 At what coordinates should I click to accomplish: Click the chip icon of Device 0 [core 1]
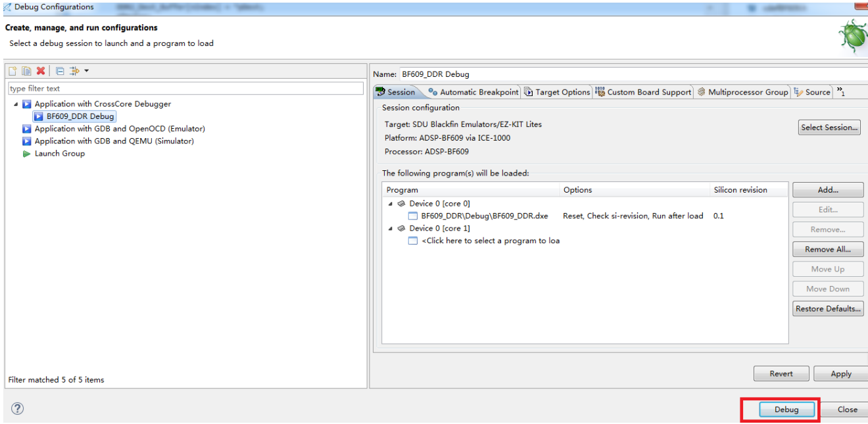click(x=401, y=229)
